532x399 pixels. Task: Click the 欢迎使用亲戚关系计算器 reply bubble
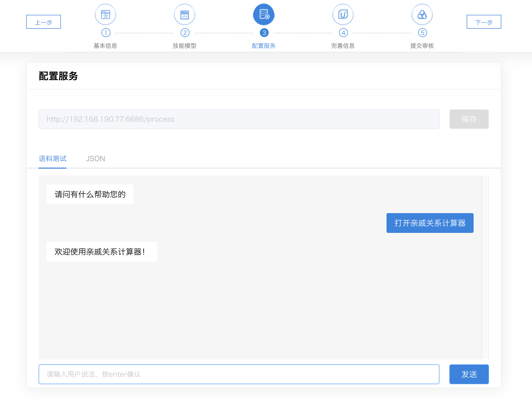102,252
